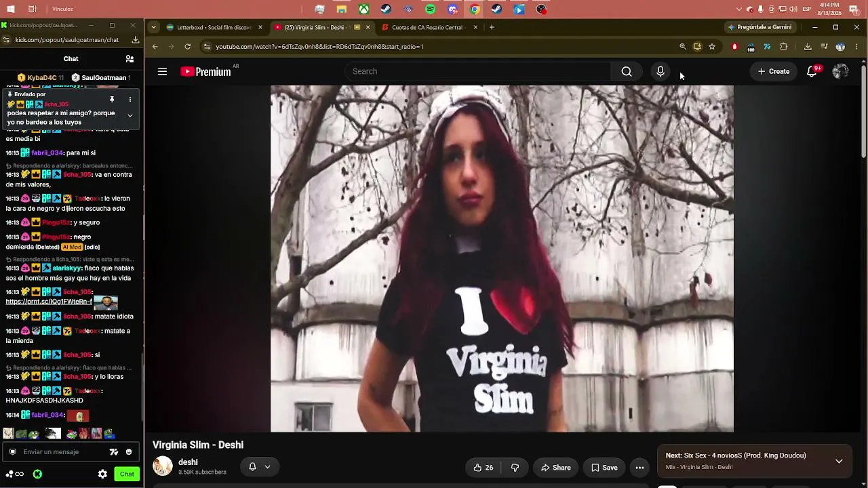Bookmark this YouTube page with star
The height and width of the screenshot is (488, 868).
tap(712, 47)
